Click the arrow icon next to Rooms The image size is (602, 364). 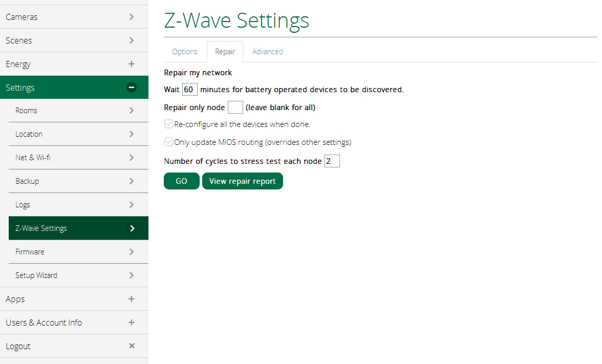132,111
